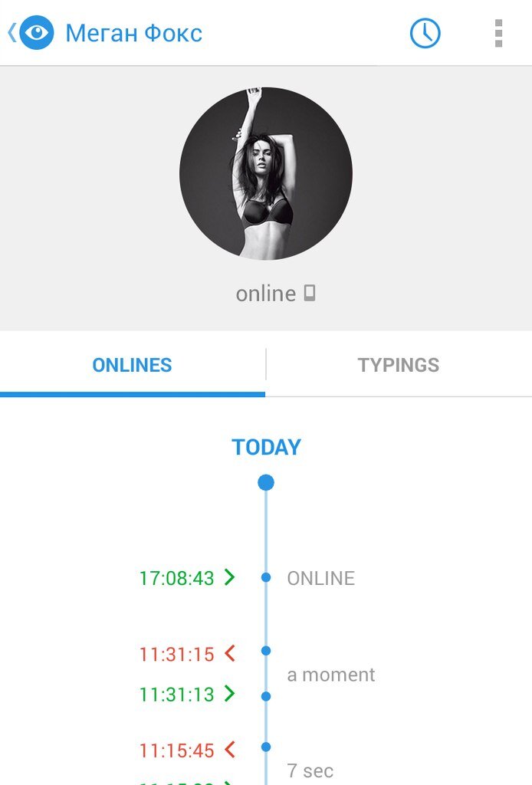
Task: Tap the ONLINE status entry
Action: [320, 578]
